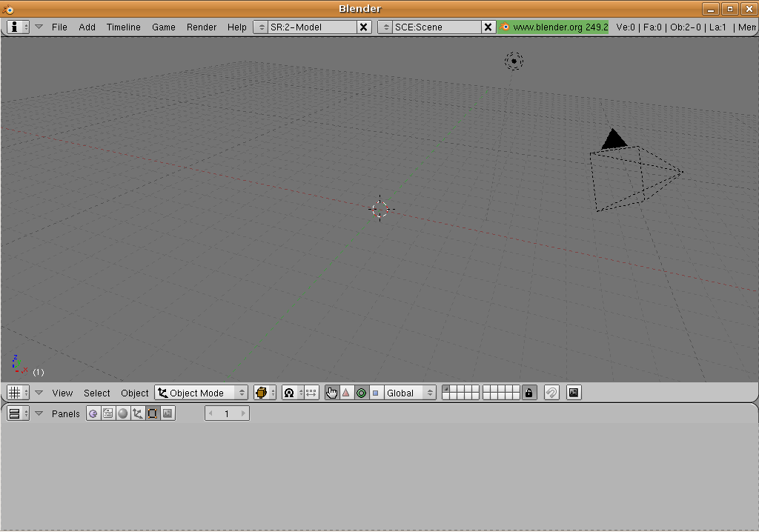Image resolution: width=759 pixels, height=532 pixels.
Task: Open the Render menu
Action: tap(202, 27)
